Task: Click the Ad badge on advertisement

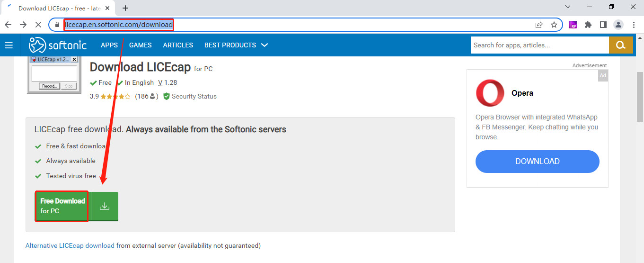Action: pyautogui.click(x=603, y=75)
